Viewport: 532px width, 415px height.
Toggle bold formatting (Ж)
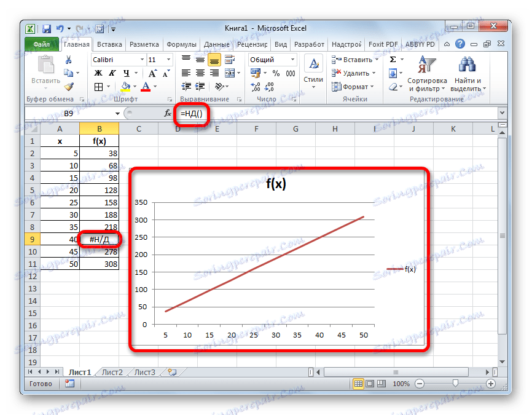coord(97,73)
